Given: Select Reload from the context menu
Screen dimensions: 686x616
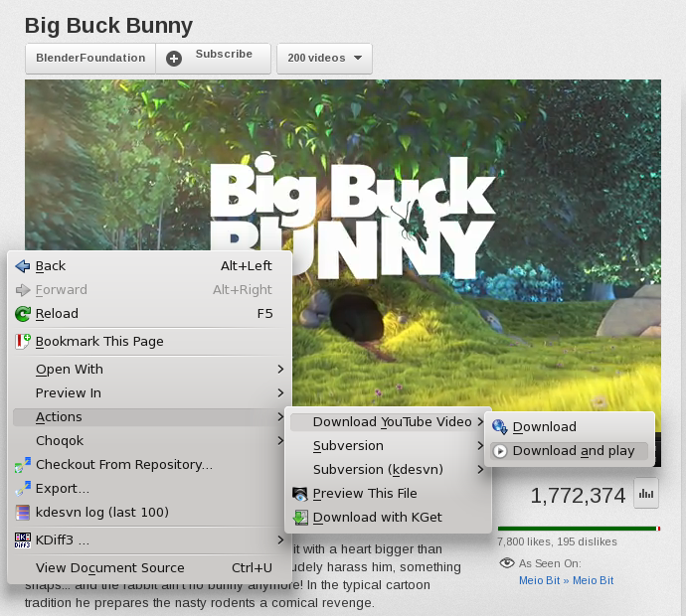Looking at the screenshot, I should [x=149, y=314].
